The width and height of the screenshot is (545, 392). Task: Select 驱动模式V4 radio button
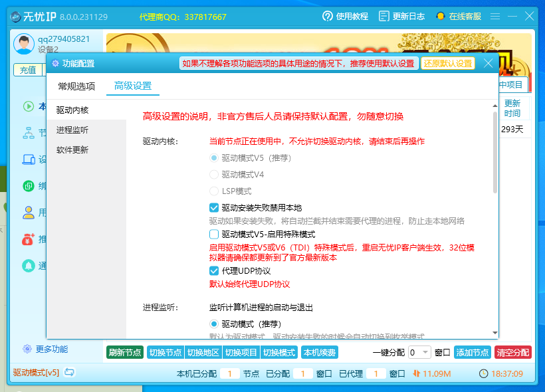tap(214, 175)
